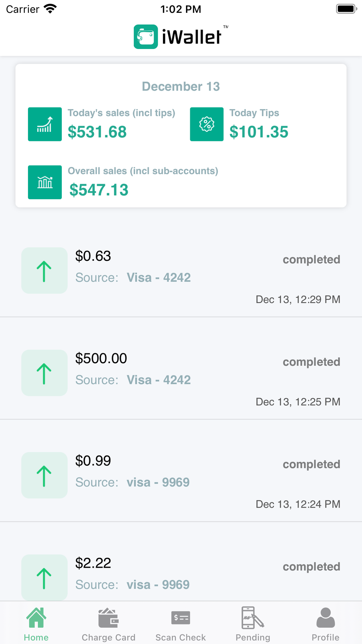
Task: Open the Pending tab
Action: pyautogui.click(x=253, y=624)
